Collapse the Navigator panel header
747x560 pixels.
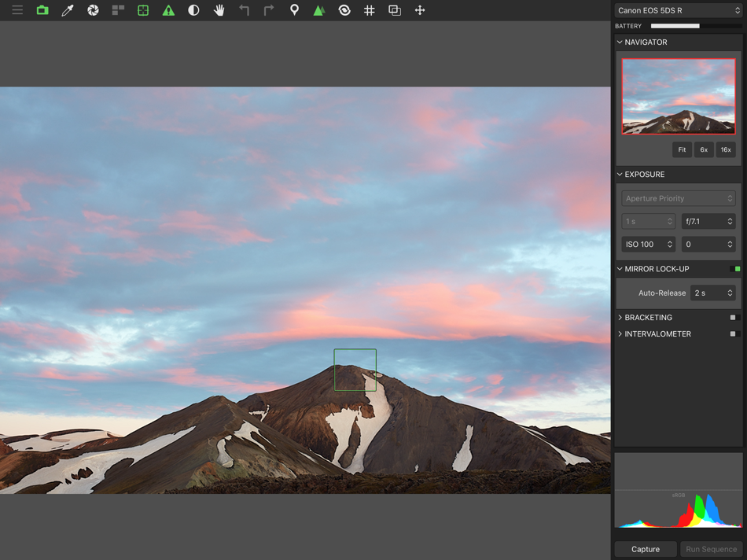tap(645, 42)
